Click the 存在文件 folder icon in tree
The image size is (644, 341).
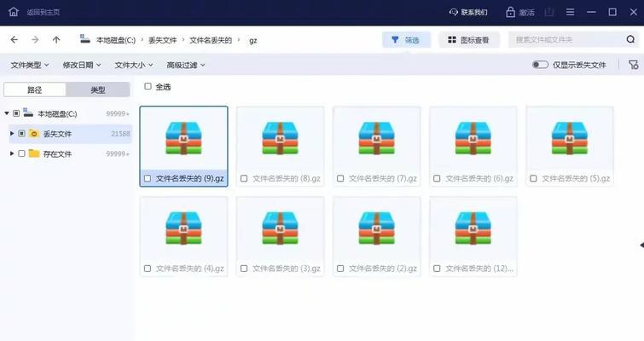(x=34, y=153)
